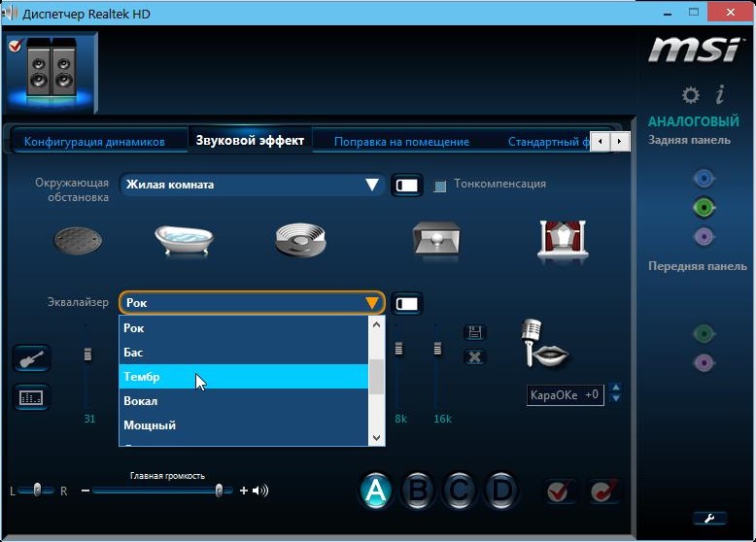Choose the theater stage environment icon
The height and width of the screenshot is (542, 756).
point(563,240)
